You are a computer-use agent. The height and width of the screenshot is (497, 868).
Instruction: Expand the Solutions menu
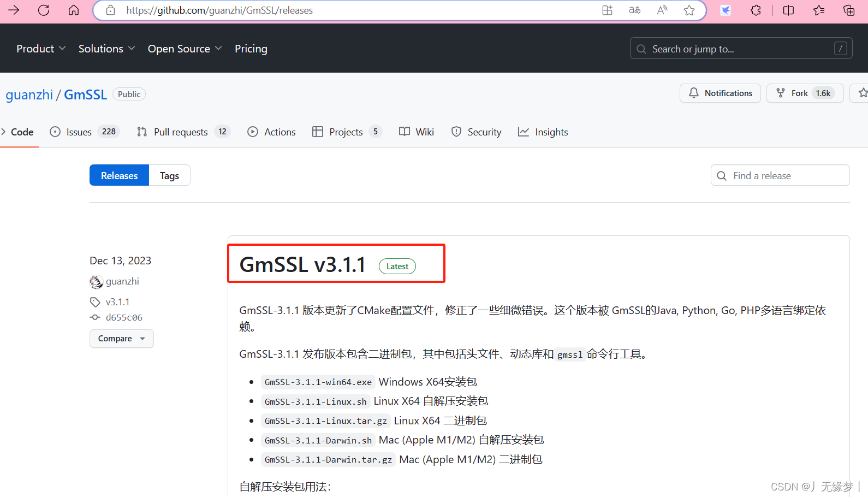[x=106, y=49]
